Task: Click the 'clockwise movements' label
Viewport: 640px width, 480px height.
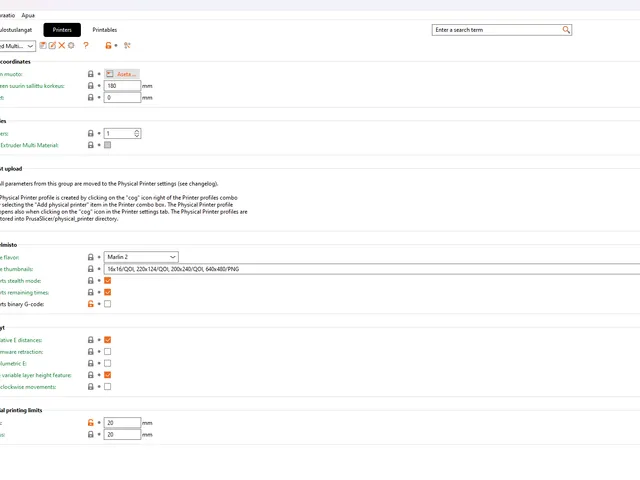Action: pyautogui.click(x=28, y=387)
